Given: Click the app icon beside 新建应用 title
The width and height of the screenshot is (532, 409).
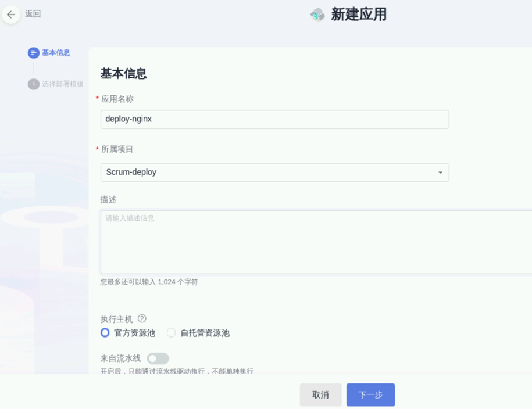Looking at the screenshot, I should (x=317, y=15).
